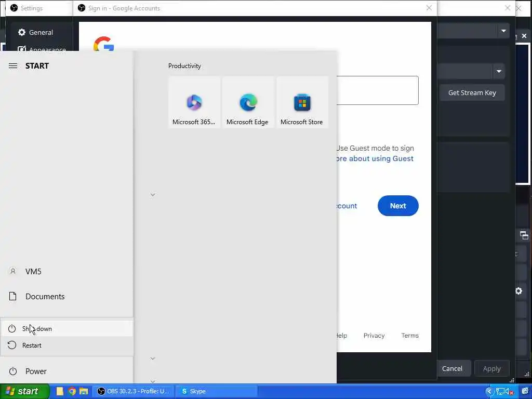Expand hidden system tray icons arrow
This screenshot has width=532, height=399.
[489, 392]
